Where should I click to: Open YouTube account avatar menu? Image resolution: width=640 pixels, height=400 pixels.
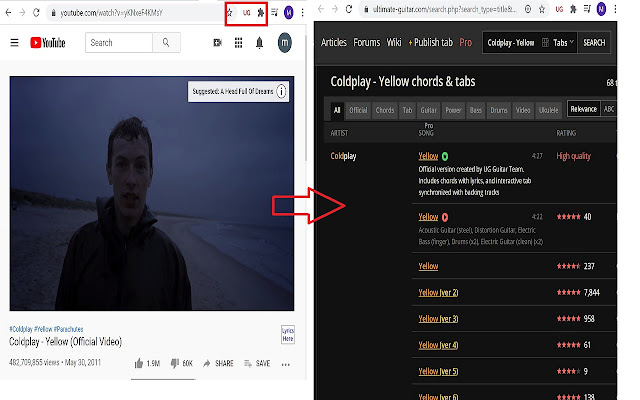[284, 43]
